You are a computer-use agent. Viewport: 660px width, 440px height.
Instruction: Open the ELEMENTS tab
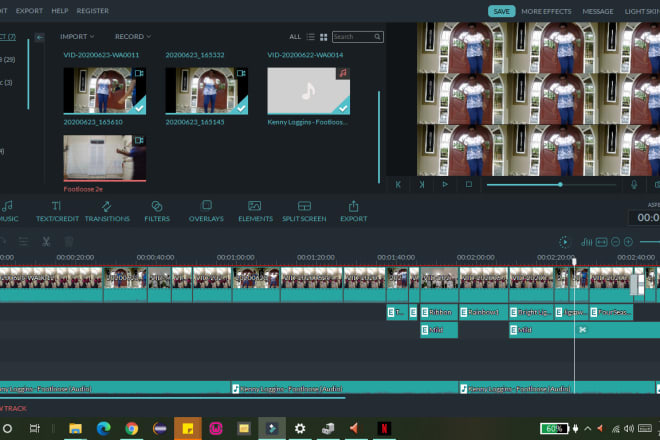tap(255, 211)
